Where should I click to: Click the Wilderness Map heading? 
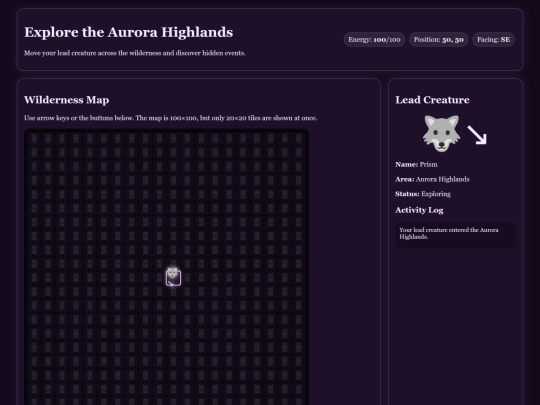[x=66, y=100]
